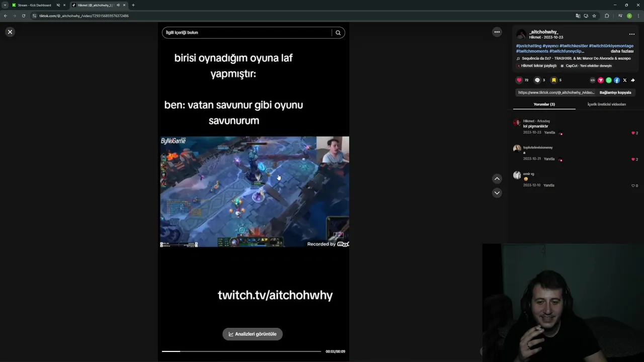Open the #twitchmoments hashtag
The width and height of the screenshot is (644, 362).
pyautogui.click(x=532, y=51)
